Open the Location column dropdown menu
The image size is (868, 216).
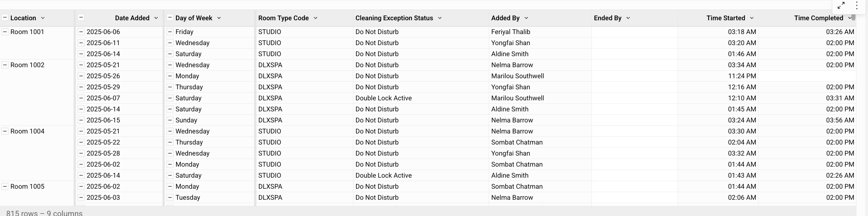[43, 18]
